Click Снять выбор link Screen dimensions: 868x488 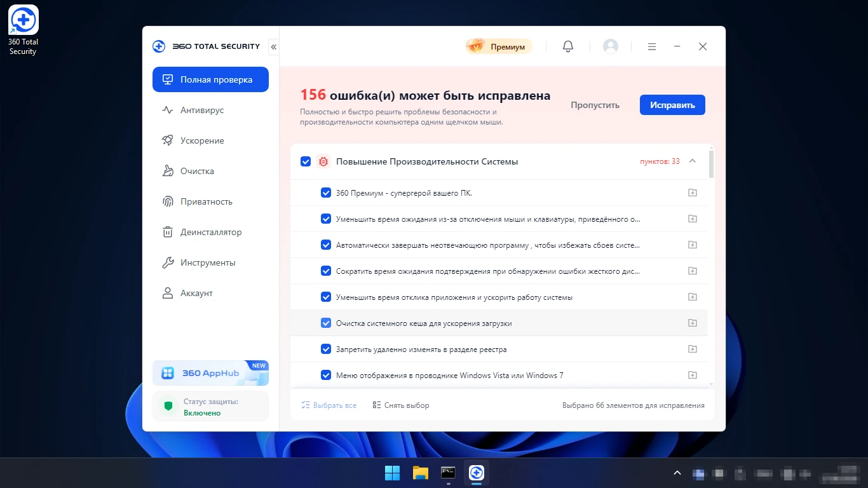click(401, 405)
